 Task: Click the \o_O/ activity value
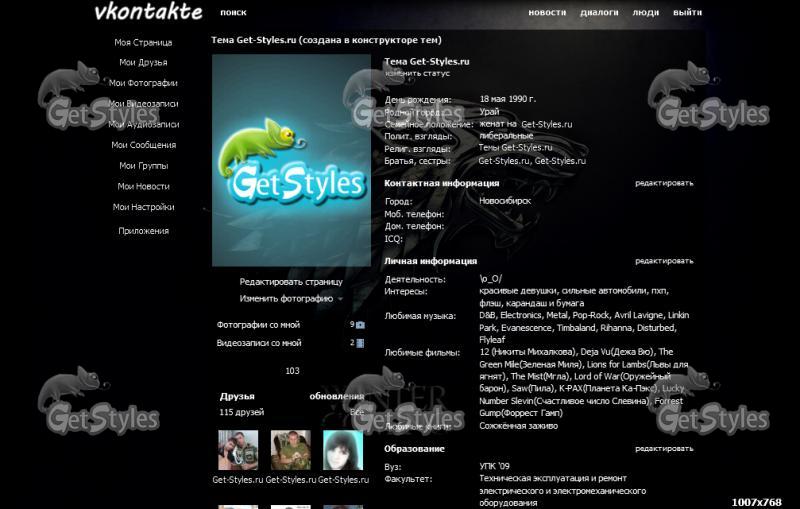[490, 278]
